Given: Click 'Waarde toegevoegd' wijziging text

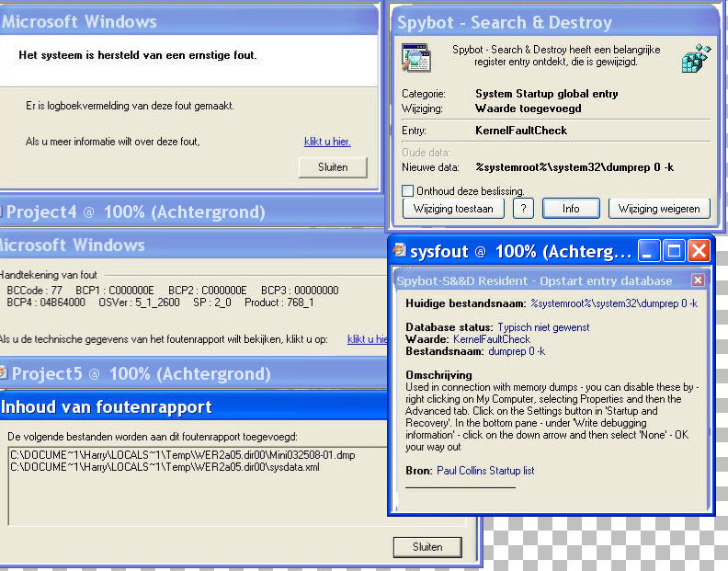Looking at the screenshot, I should [x=529, y=108].
